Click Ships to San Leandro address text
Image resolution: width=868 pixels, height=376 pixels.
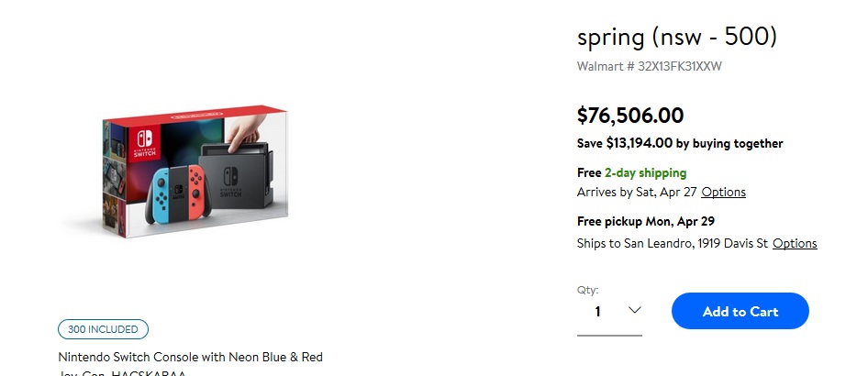click(672, 243)
